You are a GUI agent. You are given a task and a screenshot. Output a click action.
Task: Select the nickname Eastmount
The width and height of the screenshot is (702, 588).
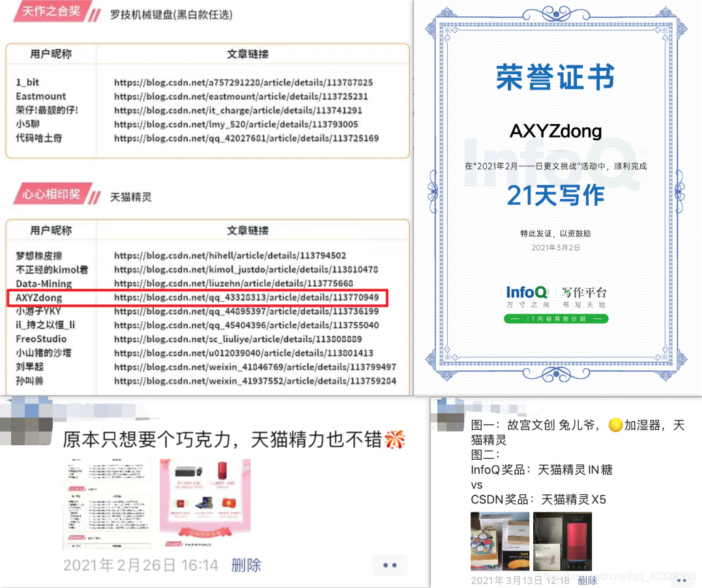tap(41, 96)
